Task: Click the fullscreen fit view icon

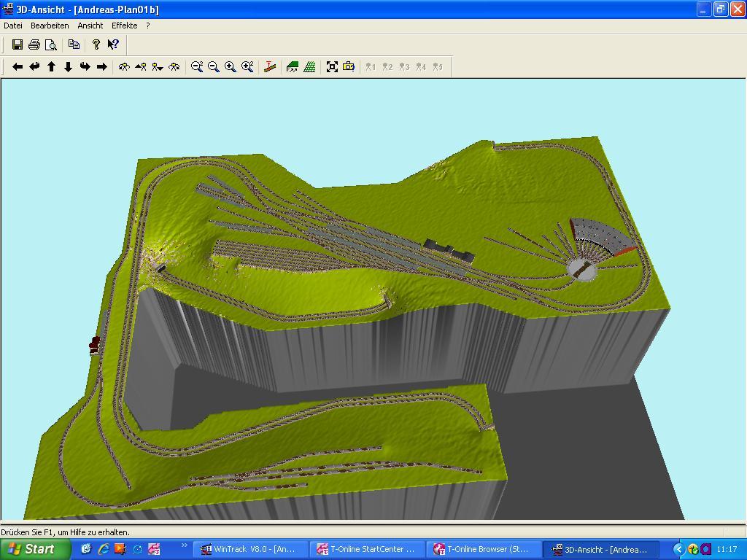Action: (x=332, y=67)
